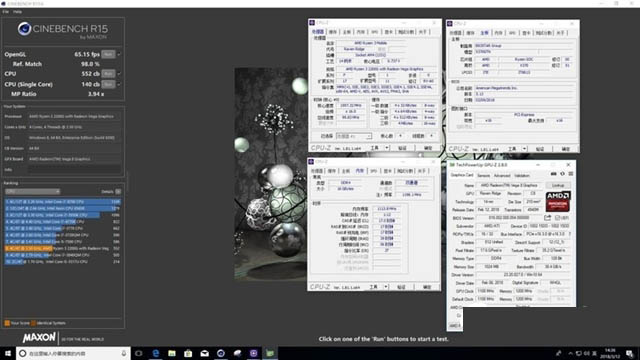Click OK button in mainboard CPU-Z window
The height and width of the screenshot is (360, 640).
(x=565, y=149)
